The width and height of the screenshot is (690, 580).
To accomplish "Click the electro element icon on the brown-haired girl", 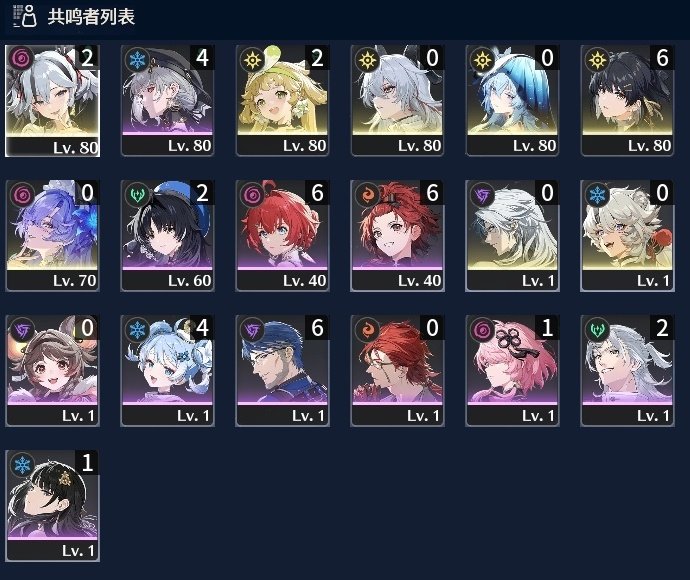I will tap(22, 330).
